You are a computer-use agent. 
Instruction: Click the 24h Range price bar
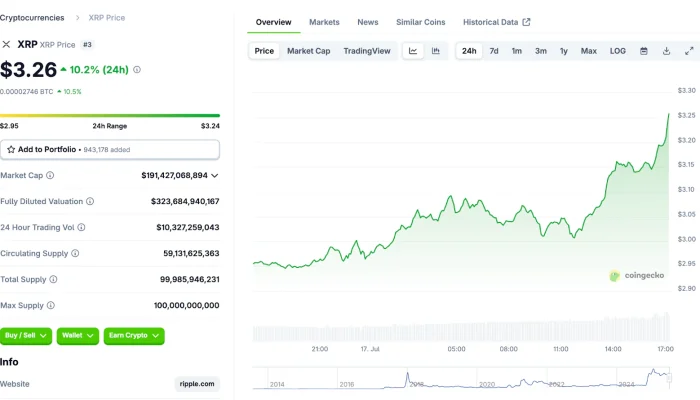(x=110, y=116)
